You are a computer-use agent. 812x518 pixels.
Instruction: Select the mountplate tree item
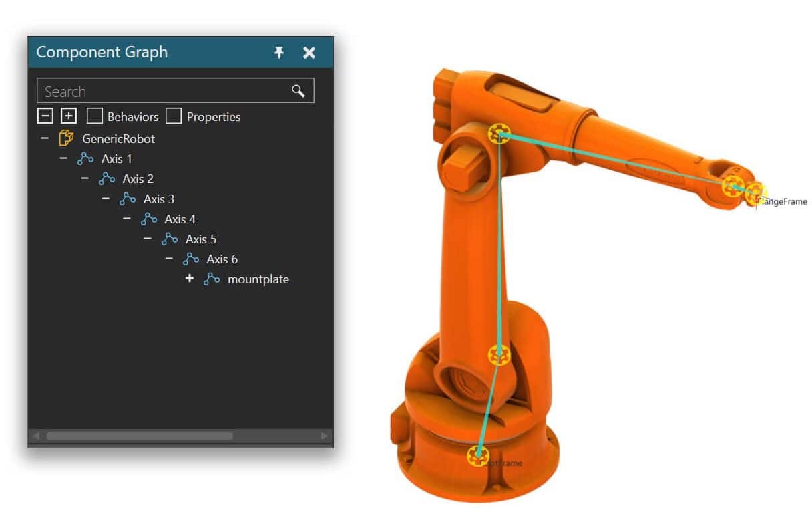258,279
